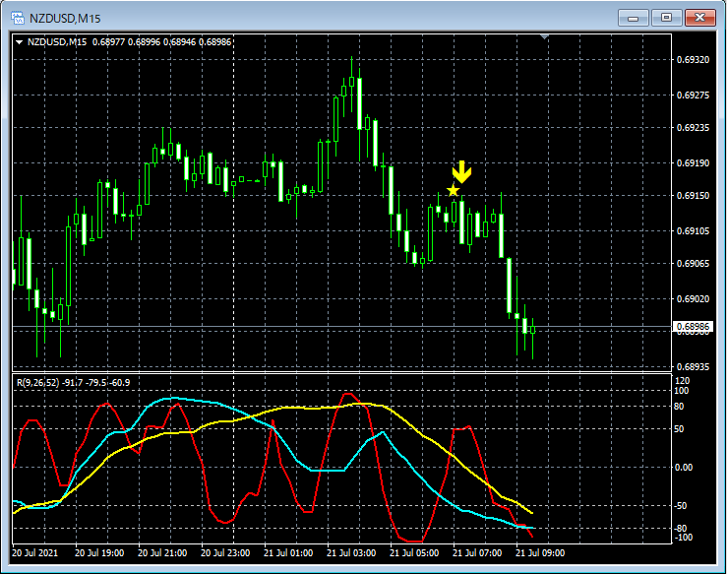Screen dimensions: 728x574
Task: Click the 0.69065 price axis label
Action: point(694,264)
